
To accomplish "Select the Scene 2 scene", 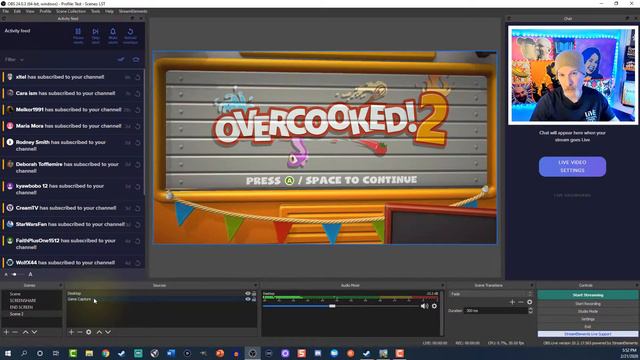I will (17, 314).
